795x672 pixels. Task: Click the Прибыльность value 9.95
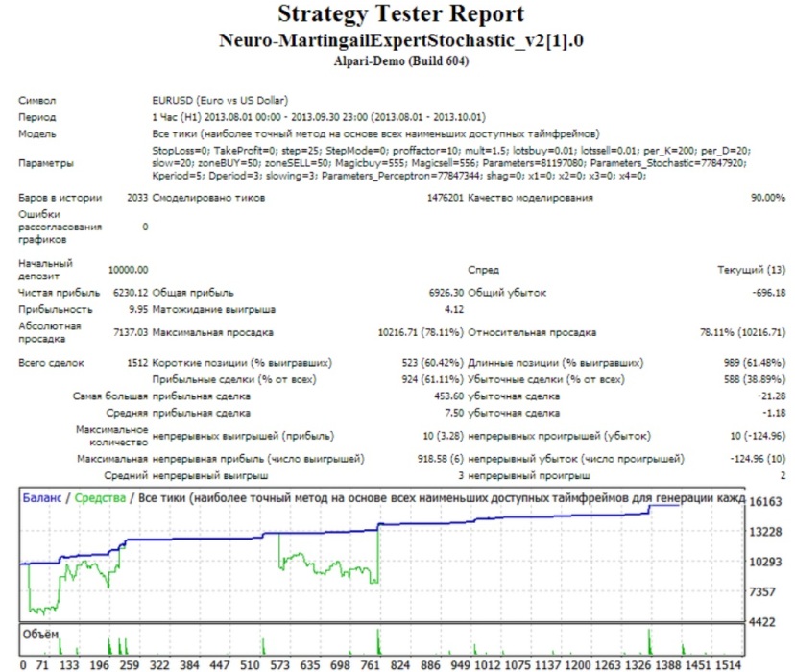[x=140, y=307]
